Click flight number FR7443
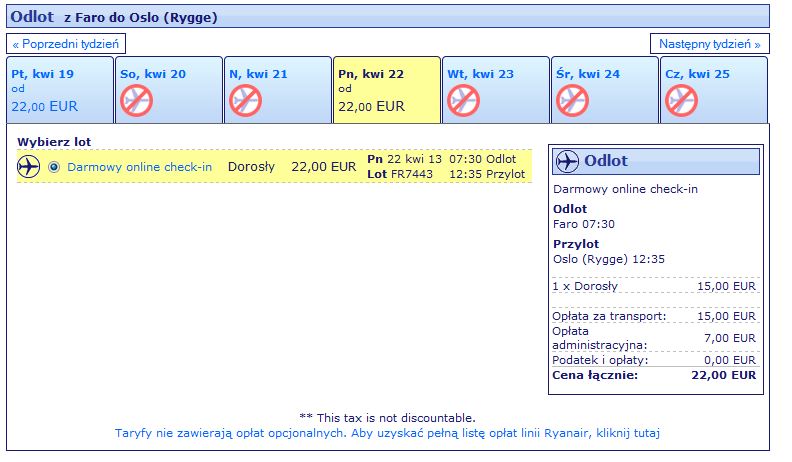Screen dimensions: 792x462 click(412, 174)
